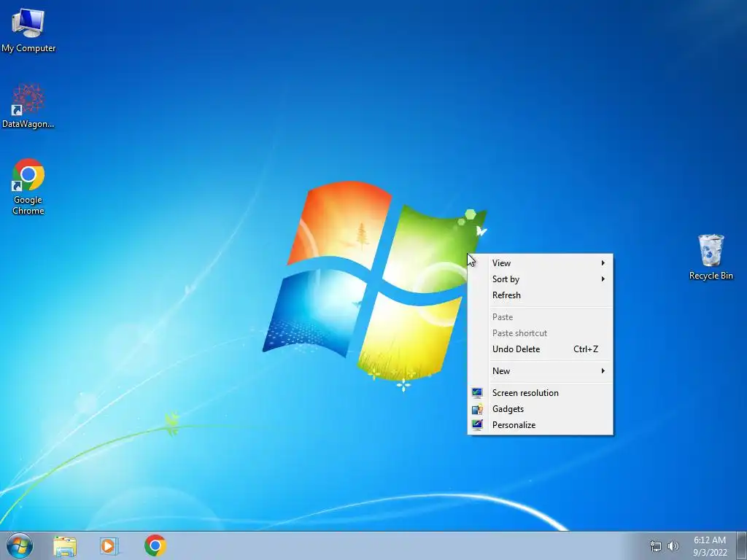Choose Undo Delete in the context menu
This screenshot has height=560, width=747.
tap(541, 349)
